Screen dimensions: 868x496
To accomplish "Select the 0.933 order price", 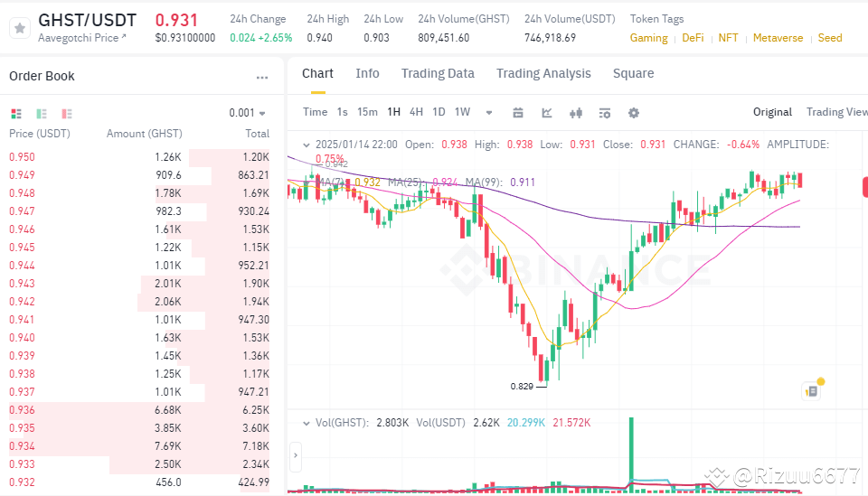I will coord(22,464).
